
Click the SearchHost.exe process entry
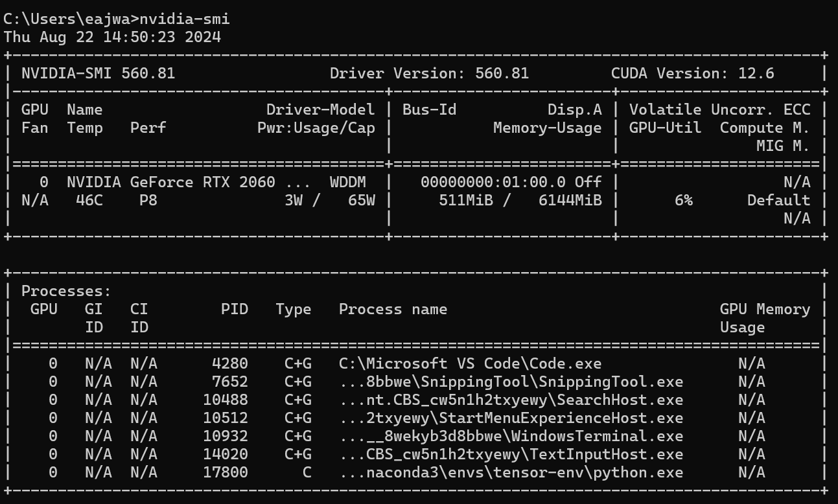[x=511, y=400]
